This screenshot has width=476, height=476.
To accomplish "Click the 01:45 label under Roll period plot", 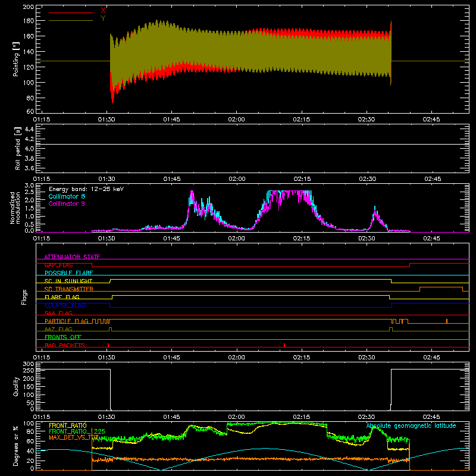I will (172, 179).
